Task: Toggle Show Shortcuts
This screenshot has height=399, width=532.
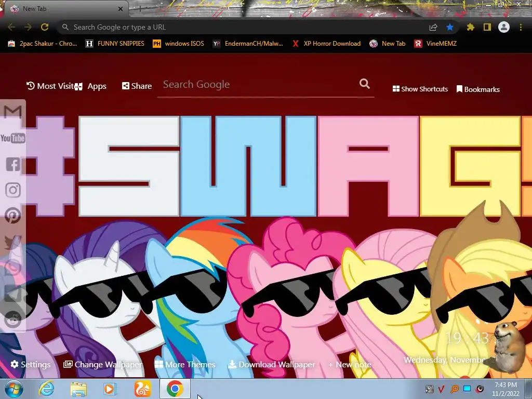Action: [420, 89]
